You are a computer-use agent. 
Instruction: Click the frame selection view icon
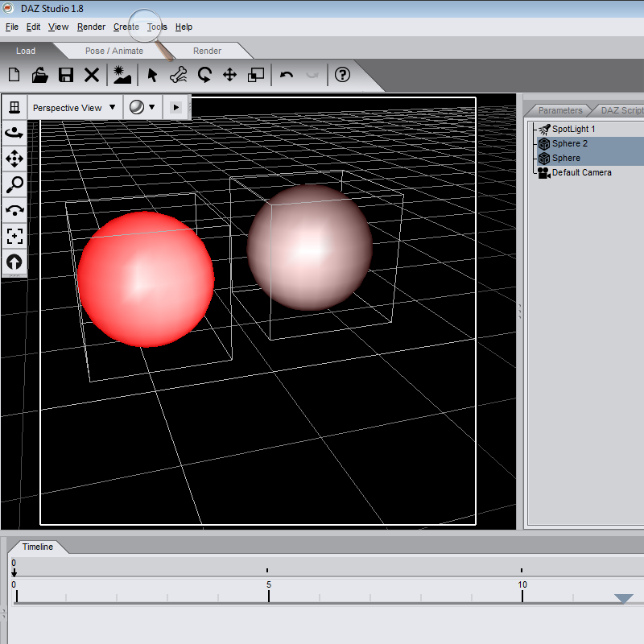click(x=14, y=236)
